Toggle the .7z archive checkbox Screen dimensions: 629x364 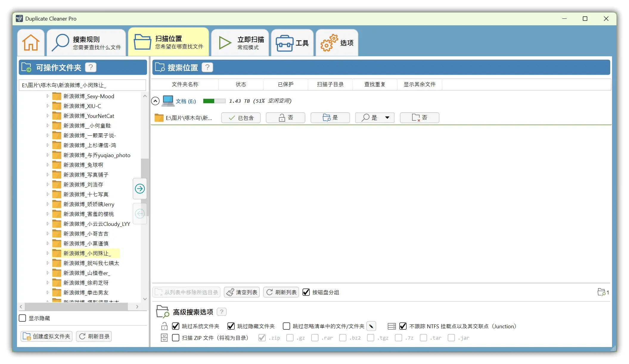[398, 338]
